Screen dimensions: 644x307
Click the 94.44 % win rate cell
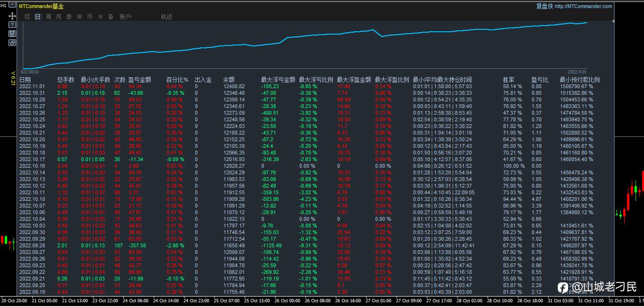point(513,199)
